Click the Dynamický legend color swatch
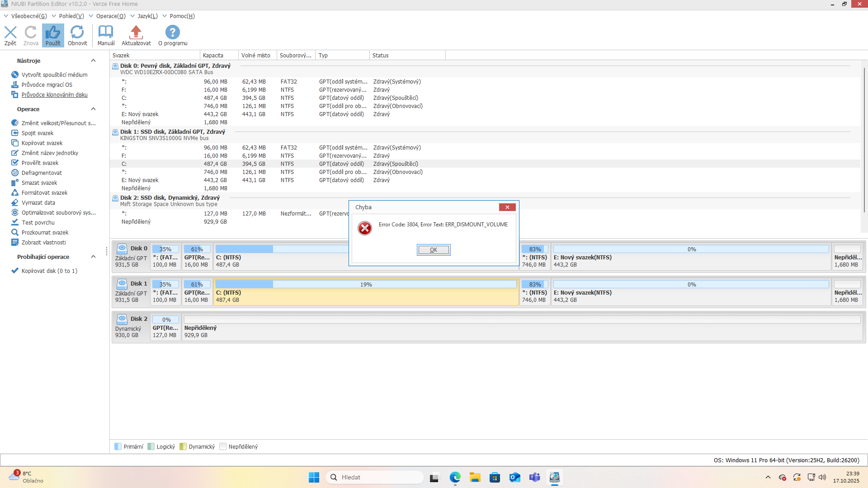 coord(183,447)
